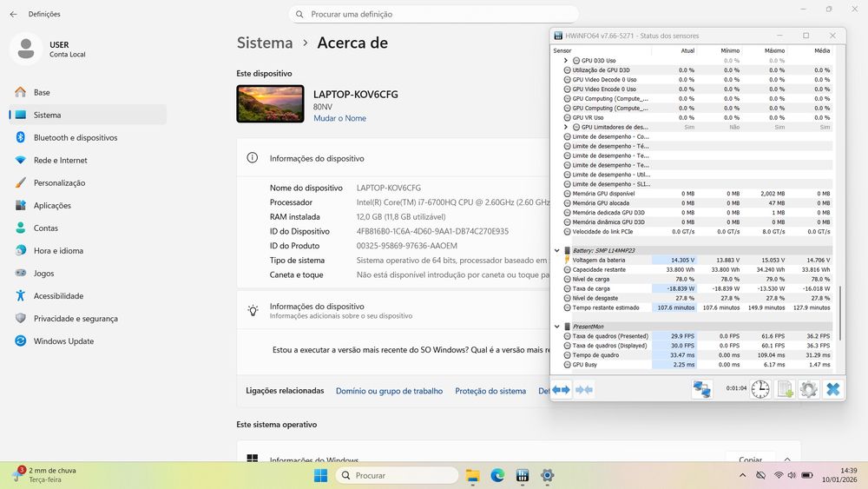Select Sistema in Settings sidebar
This screenshot has width=868, height=489.
click(x=88, y=115)
